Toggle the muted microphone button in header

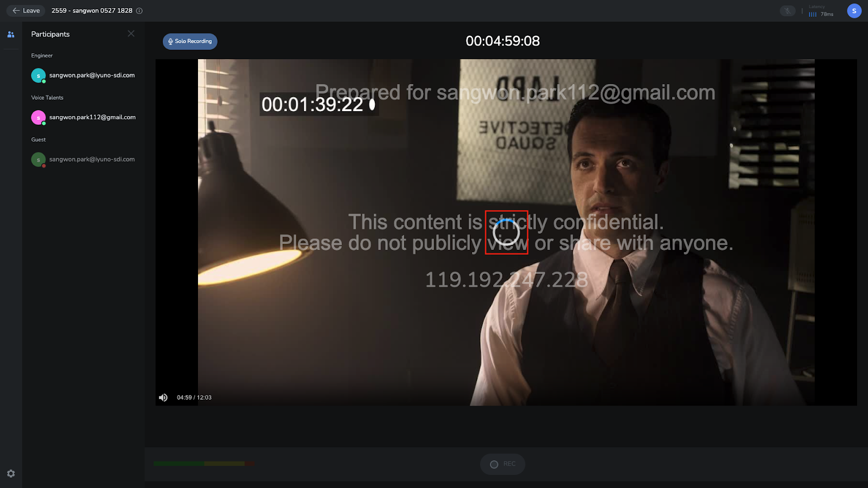click(788, 11)
